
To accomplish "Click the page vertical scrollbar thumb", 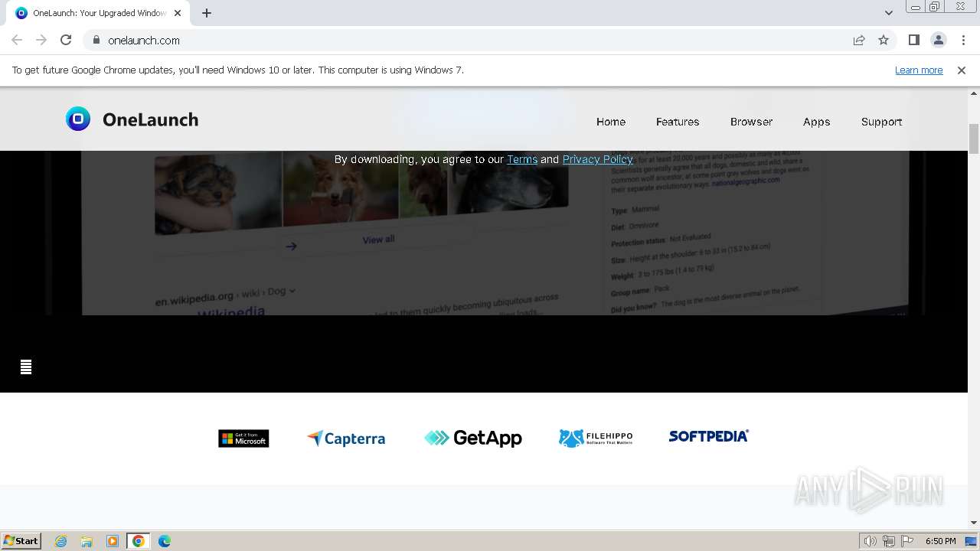I will (974, 138).
